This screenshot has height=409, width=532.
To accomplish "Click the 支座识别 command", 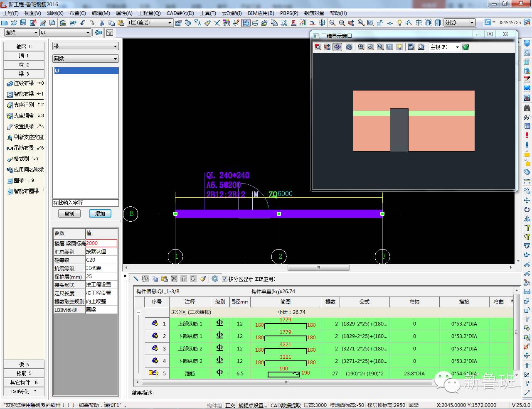I will (25, 105).
